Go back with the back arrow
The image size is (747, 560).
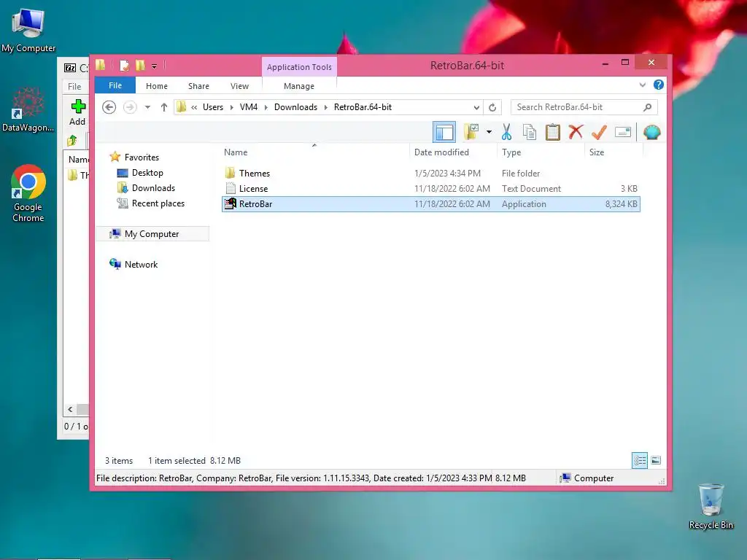coord(109,107)
